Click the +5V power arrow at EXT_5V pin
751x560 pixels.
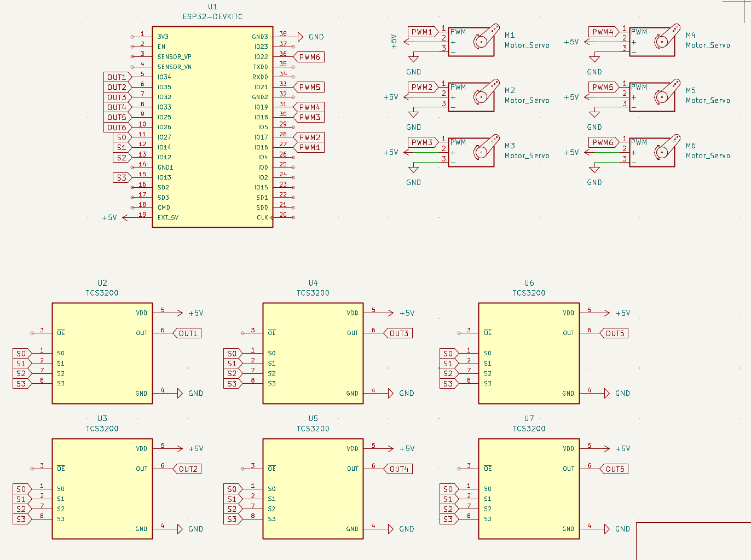(125, 218)
